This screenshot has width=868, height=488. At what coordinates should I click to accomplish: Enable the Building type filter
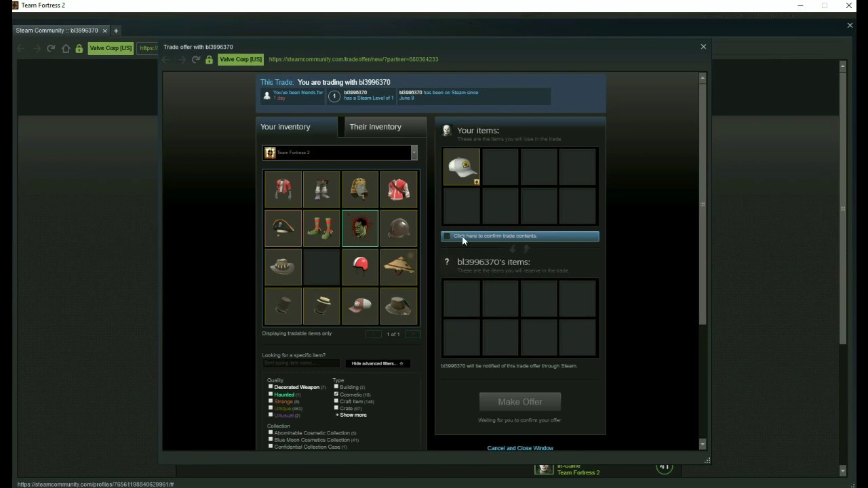coord(336,387)
